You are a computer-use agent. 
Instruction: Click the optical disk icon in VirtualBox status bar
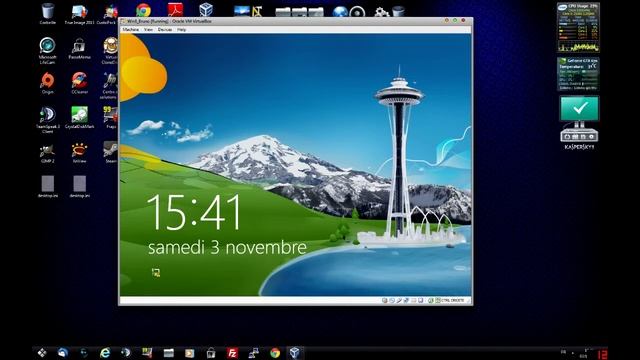pos(392,300)
